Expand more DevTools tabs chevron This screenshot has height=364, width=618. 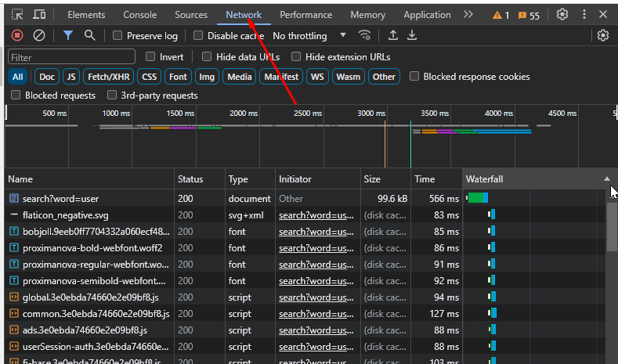click(468, 15)
